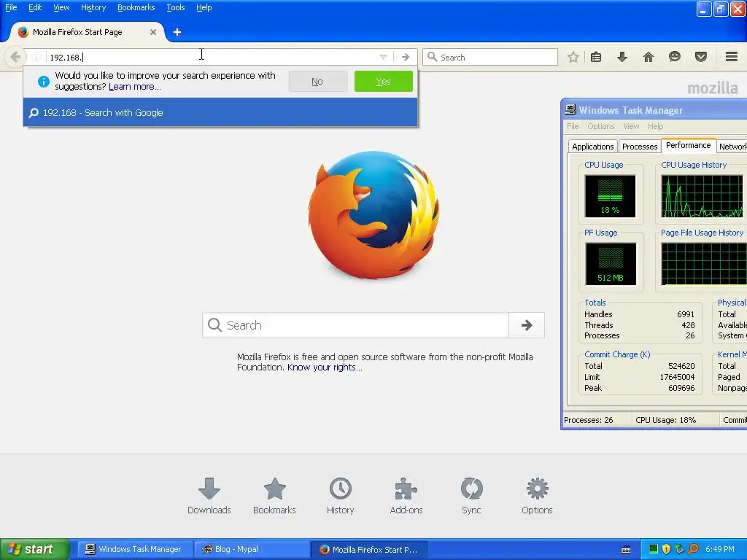Open a new tab with plus button
The image size is (747, 560).
177,32
